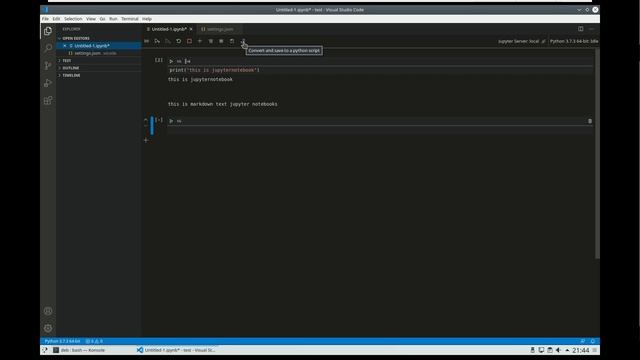Switch to the Untitled-1.ipynb tab
This screenshot has width=640, height=360.
(x=169, y=29)
